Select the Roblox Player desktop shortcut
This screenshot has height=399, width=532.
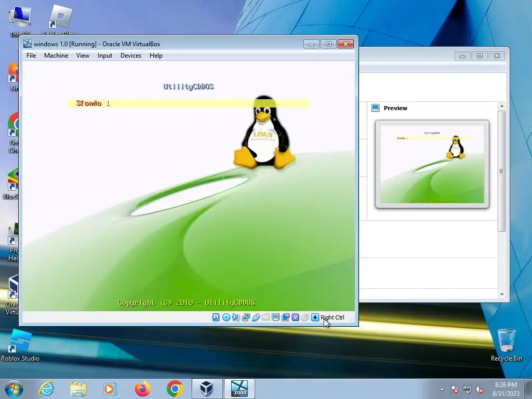click(x=61, y=20)
